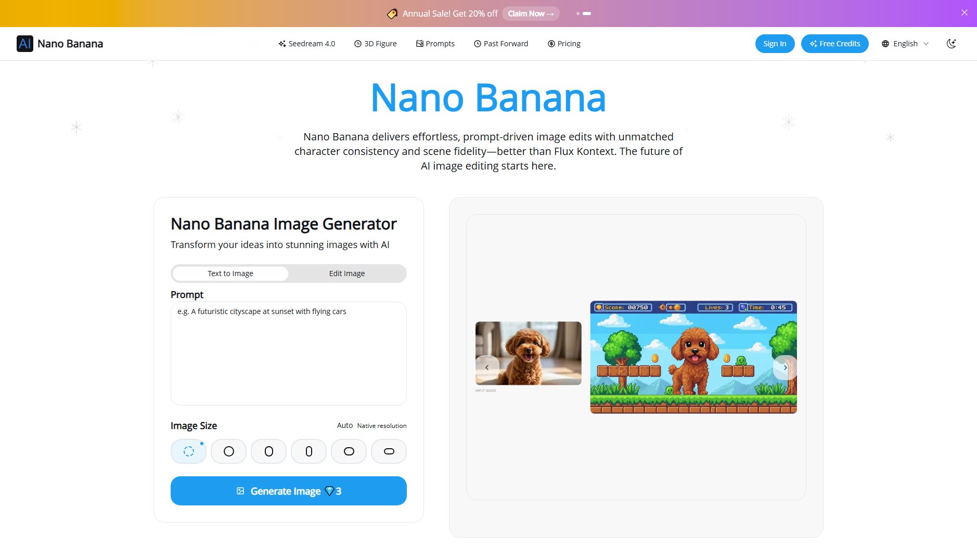Go to the Prompts page
The image size is (977, 560).
tap(435, 44)
